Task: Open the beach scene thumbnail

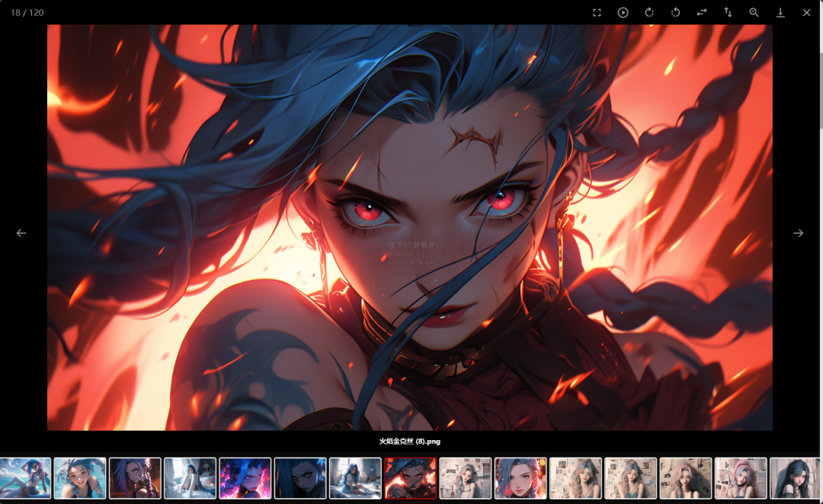Action: click(x=25, y=478)
